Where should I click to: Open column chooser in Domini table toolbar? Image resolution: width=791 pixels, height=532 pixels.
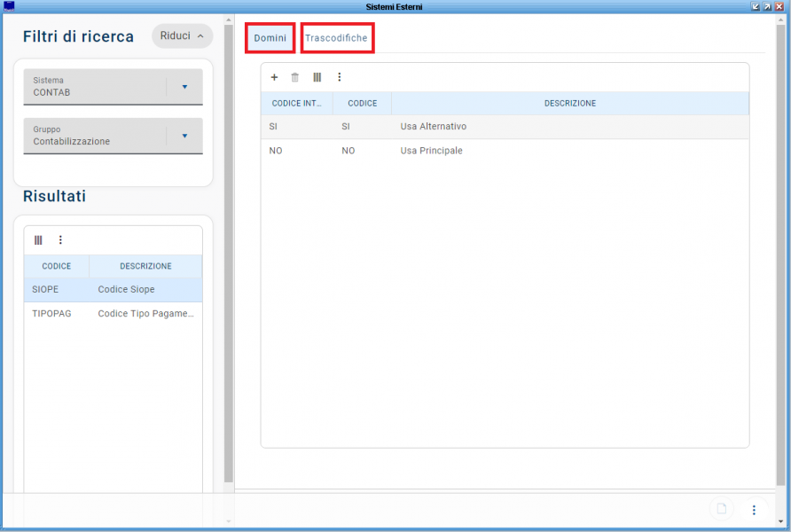click(x=317, y=77)
